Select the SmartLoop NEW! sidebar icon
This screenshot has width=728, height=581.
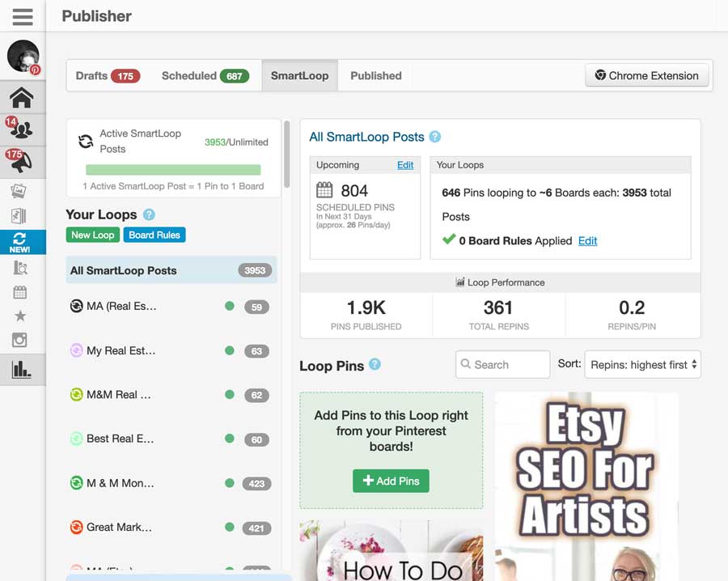[x=23, y=242]
